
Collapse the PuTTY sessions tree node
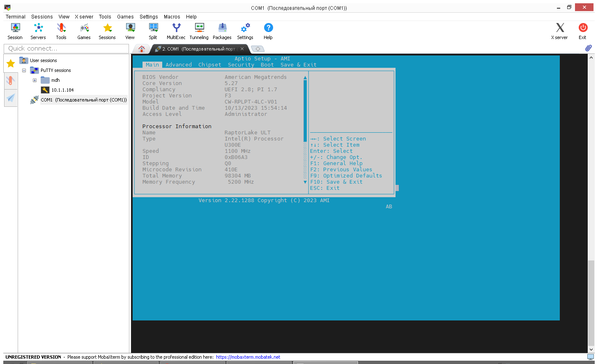pos(24,70)
